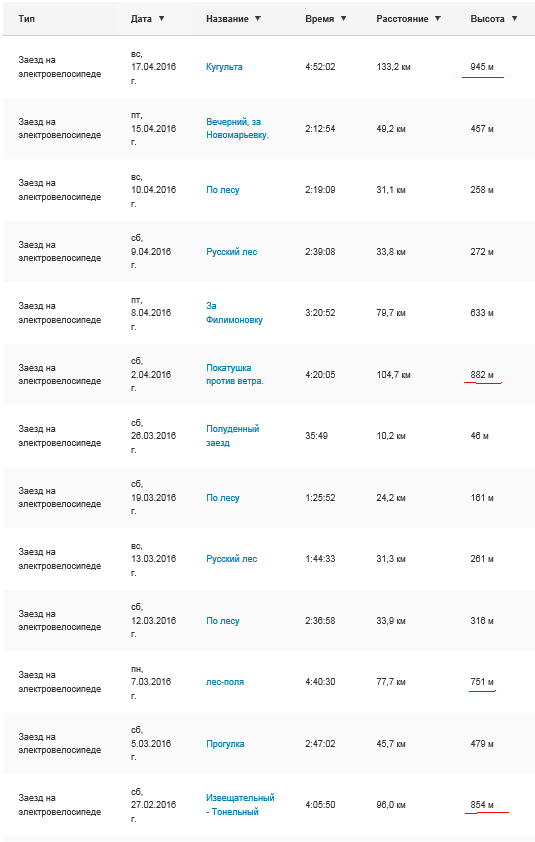Viewport: 535px width, 842px height.
Task: Sort by Название column arrow
Action: coord(258,19)
